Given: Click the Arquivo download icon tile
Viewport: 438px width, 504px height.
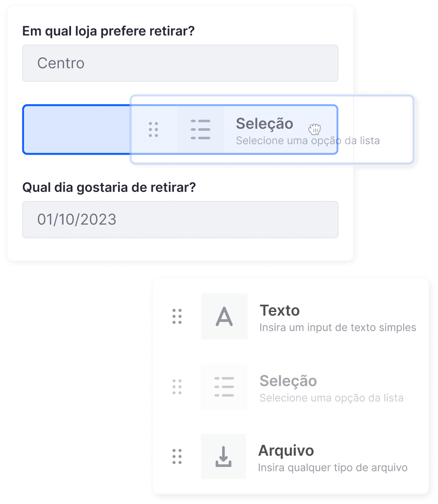Looking at the screenshot, I should 223,457.
